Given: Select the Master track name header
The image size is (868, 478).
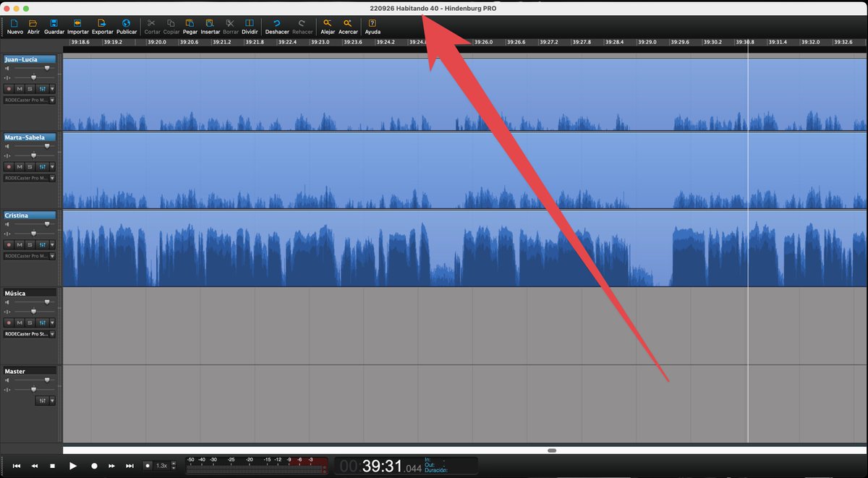Looking at the screenshot, I should [30, 372].
